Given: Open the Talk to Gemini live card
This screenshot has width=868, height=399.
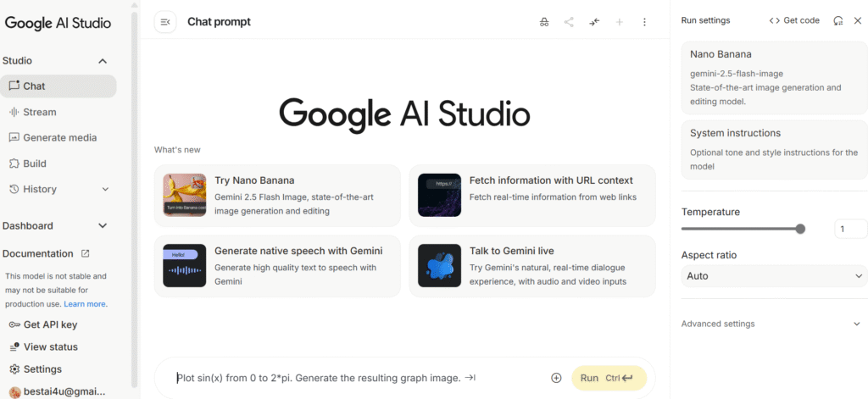Looking at the screenshot, I should (x=532, y=266).
